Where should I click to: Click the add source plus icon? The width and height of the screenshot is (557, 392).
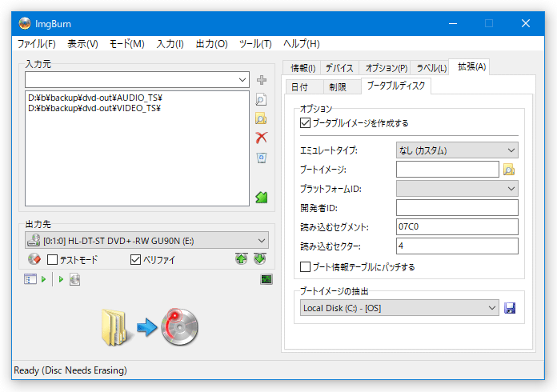pos(262,80)
